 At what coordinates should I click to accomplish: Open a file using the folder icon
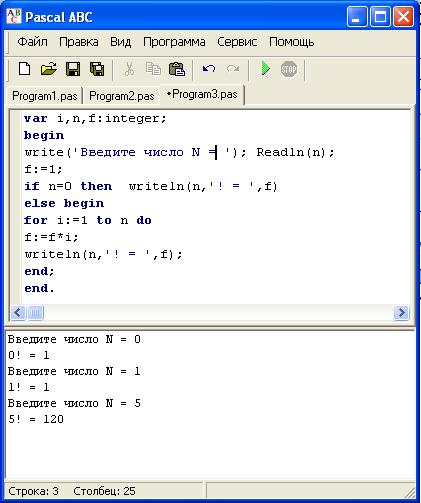pyautogui.click(x=49, y=69)
